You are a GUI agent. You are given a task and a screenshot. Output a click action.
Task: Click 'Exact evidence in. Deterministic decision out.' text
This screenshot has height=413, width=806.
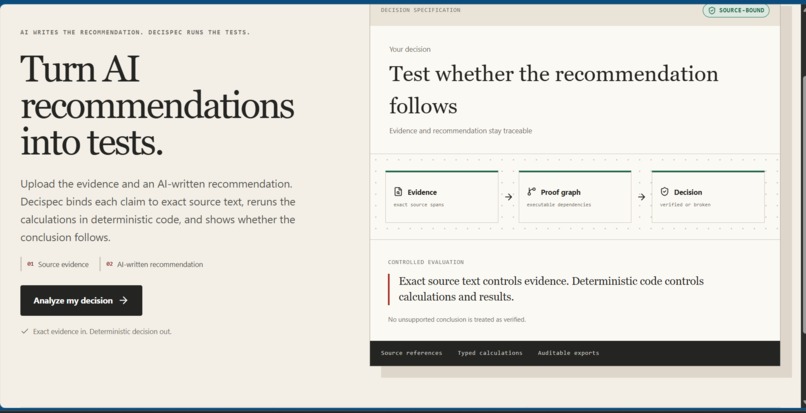pos(102,331)
